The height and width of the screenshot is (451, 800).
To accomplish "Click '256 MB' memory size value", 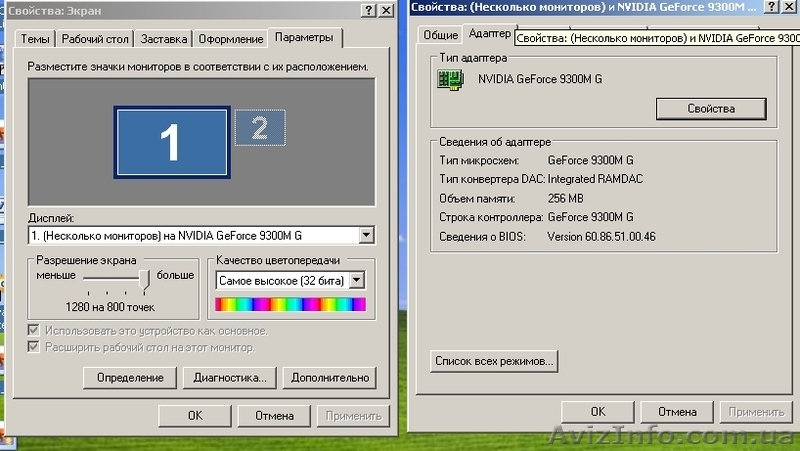I will [x=565, y=198].
